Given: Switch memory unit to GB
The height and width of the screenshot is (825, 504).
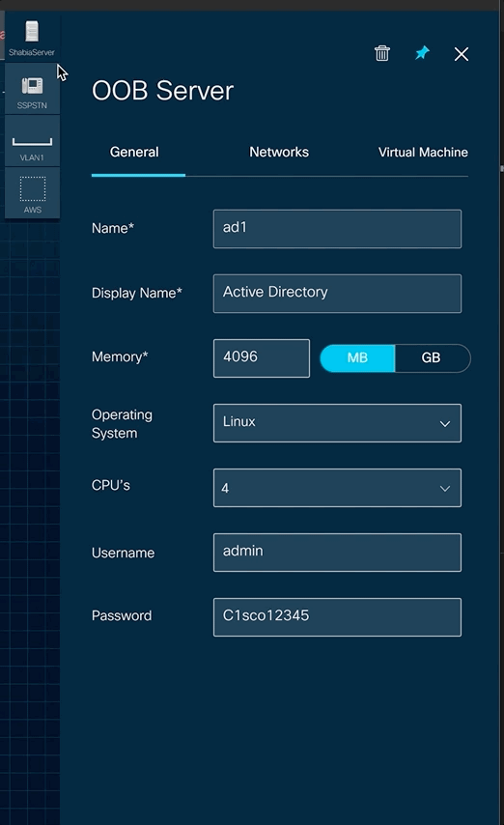Looking at the screenshot, I should (x=432, y=358).
